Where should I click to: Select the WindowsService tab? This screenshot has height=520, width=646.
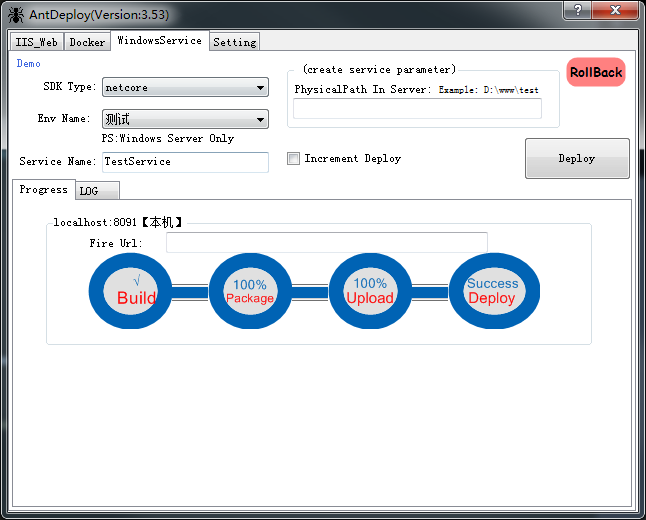(160, 40)
